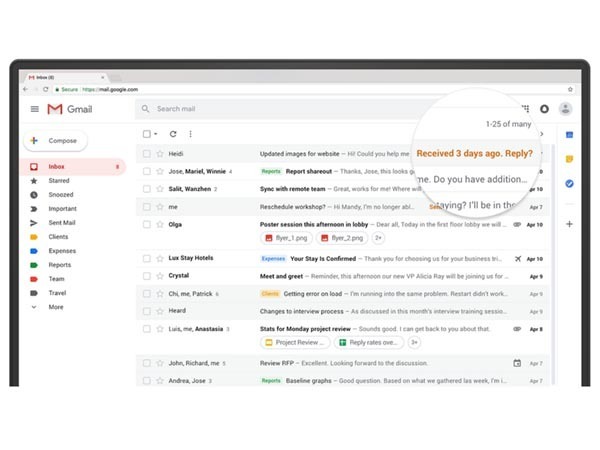Open the Travel label
600x450 pixels.
point(57,293)
